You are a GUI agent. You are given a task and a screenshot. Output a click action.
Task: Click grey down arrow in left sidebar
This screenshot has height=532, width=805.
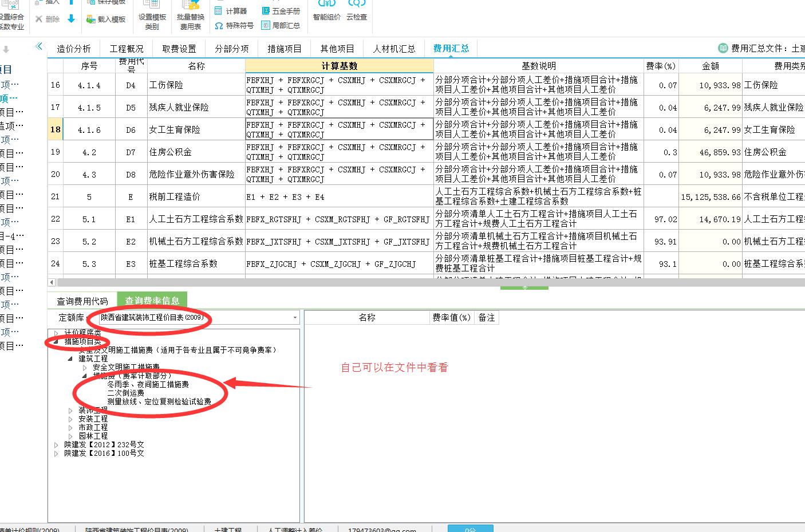coord(6,50)
